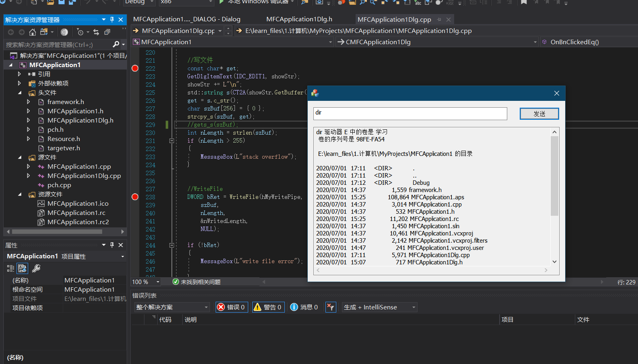Toggle the Errors 0 filter button

pyautogui.click(x=232, y=307)
